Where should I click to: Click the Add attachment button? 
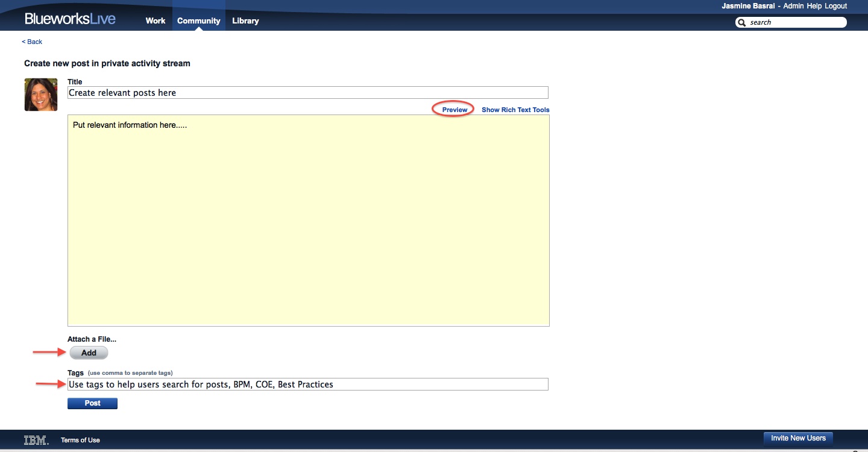tap(89, 353)
